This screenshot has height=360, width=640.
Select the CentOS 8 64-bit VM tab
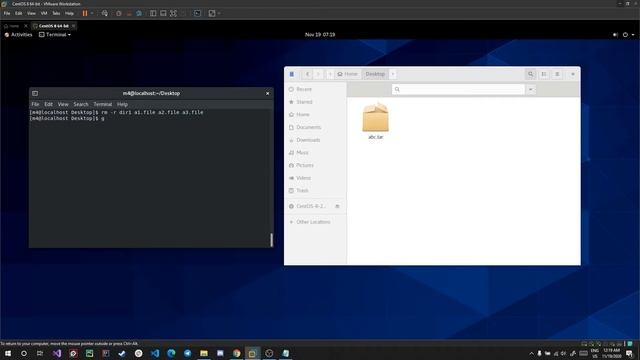coord(53,26)
